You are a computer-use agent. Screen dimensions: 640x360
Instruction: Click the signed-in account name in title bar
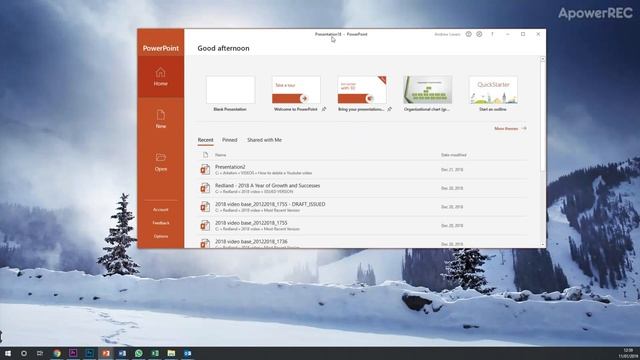(447, 34)
